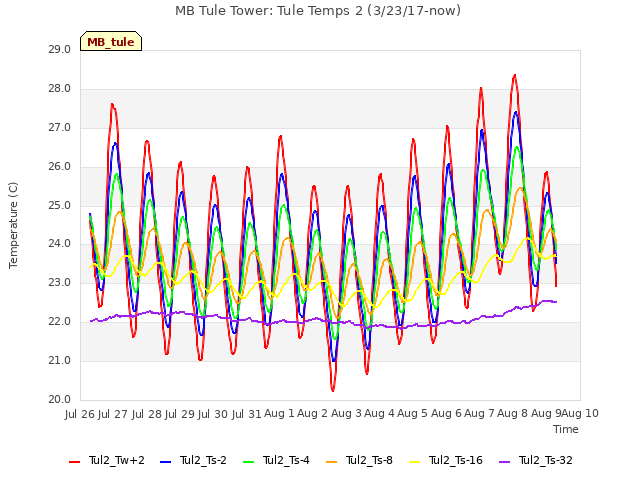640x480 pixels.
Task: Select the Tul2_Ts-4 legend label
Action: pos(286,460)
